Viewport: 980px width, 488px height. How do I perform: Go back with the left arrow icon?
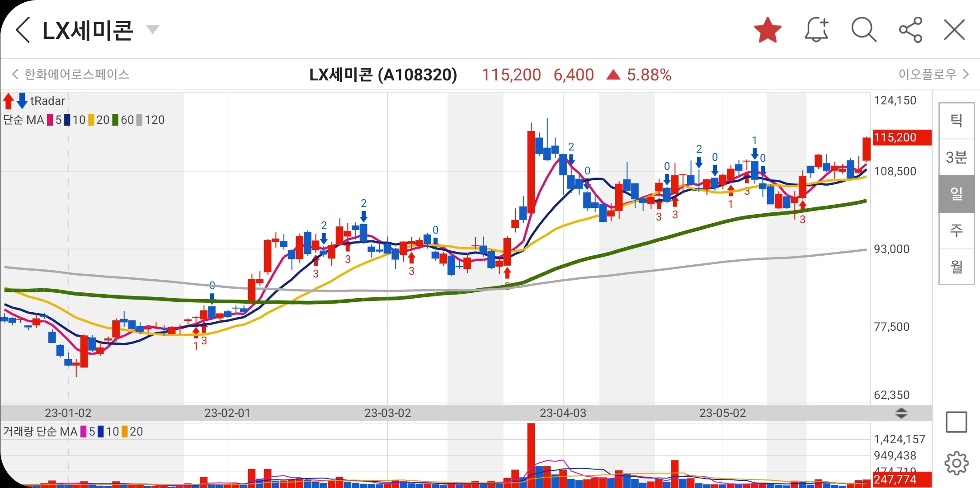tap(23, 30)
